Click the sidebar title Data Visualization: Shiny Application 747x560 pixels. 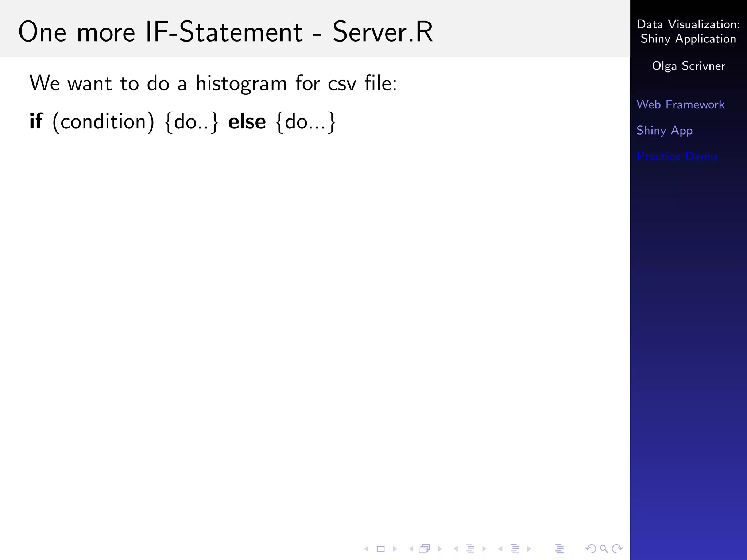(688, 31)
